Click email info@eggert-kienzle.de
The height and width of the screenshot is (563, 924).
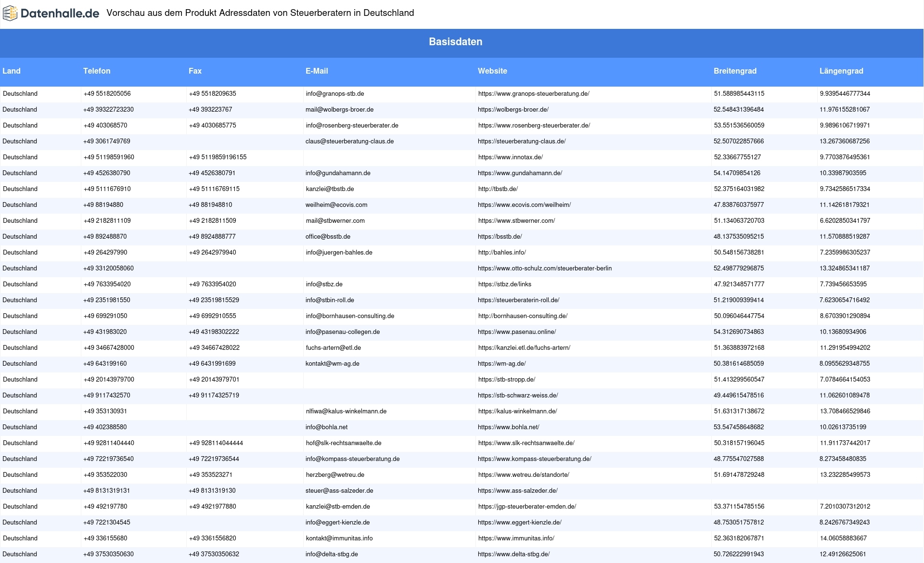click(x=338, y=523)
